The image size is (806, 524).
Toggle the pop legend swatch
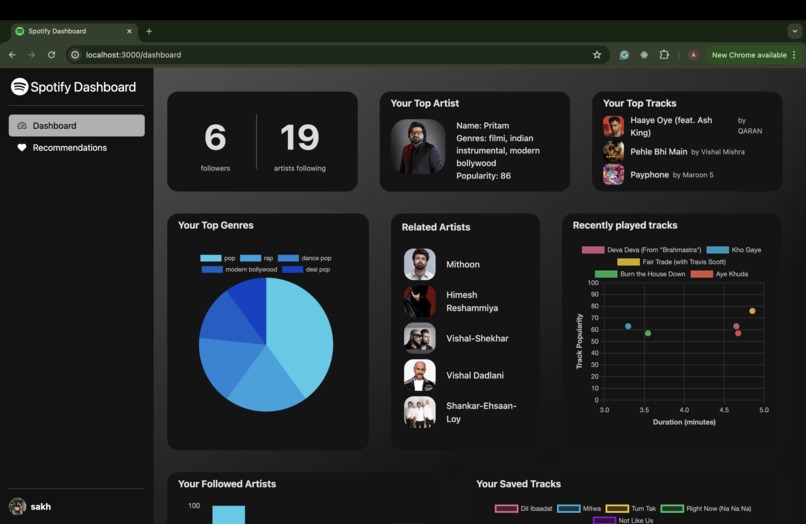pyautogui.click(x=211, y=258)
